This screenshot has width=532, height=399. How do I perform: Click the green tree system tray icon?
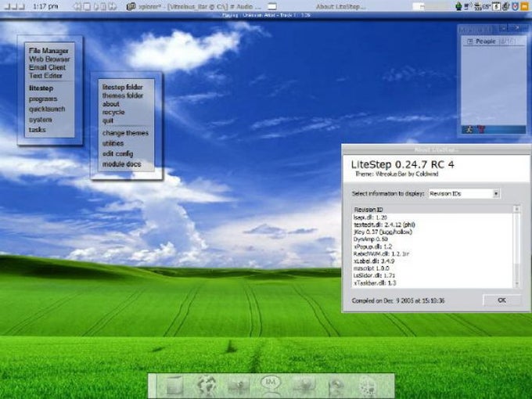458,6
